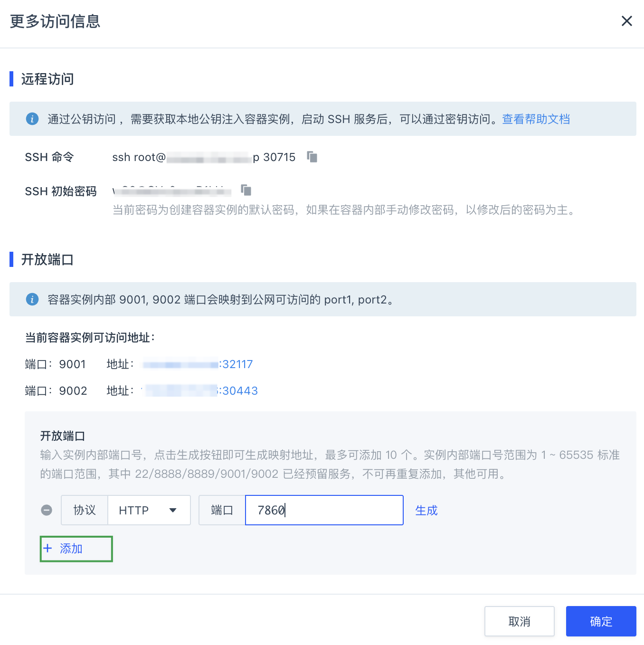644x645 pixels.
Task: Select the ssh root@ command text
Action: 204,157
